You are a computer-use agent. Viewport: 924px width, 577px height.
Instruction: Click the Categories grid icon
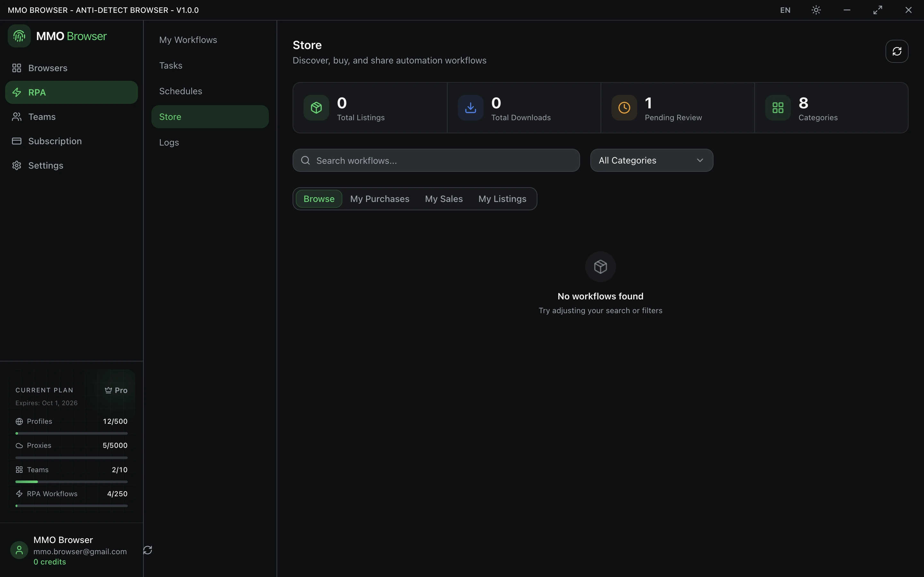(x=778, y=108)
